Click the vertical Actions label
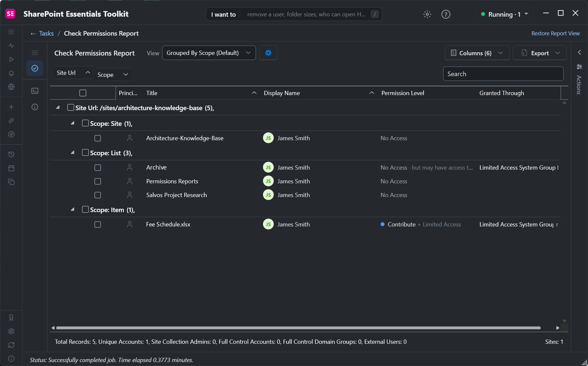Viewport: 588px width, 366px height. pyautogui.click(x=579, y=85)
